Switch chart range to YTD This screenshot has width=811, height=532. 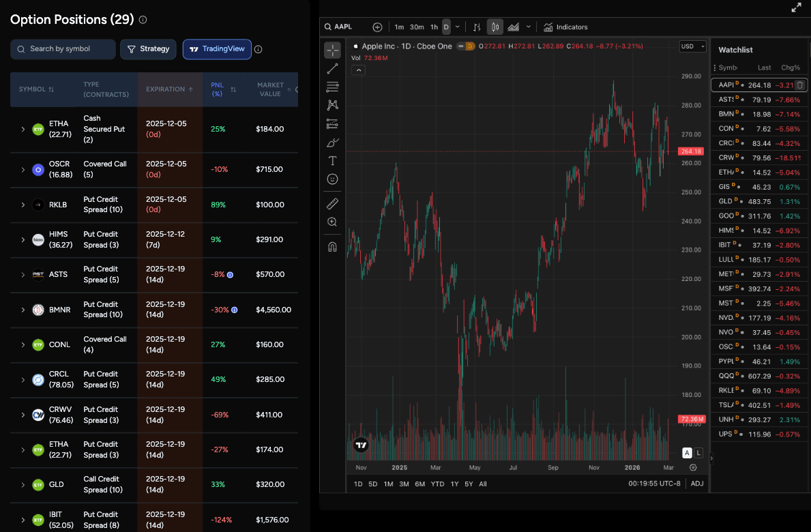(437, 484)
